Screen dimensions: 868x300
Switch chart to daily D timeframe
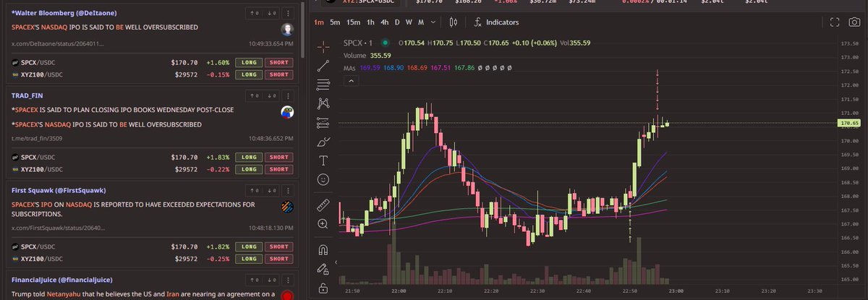click(x=397, y=22)
